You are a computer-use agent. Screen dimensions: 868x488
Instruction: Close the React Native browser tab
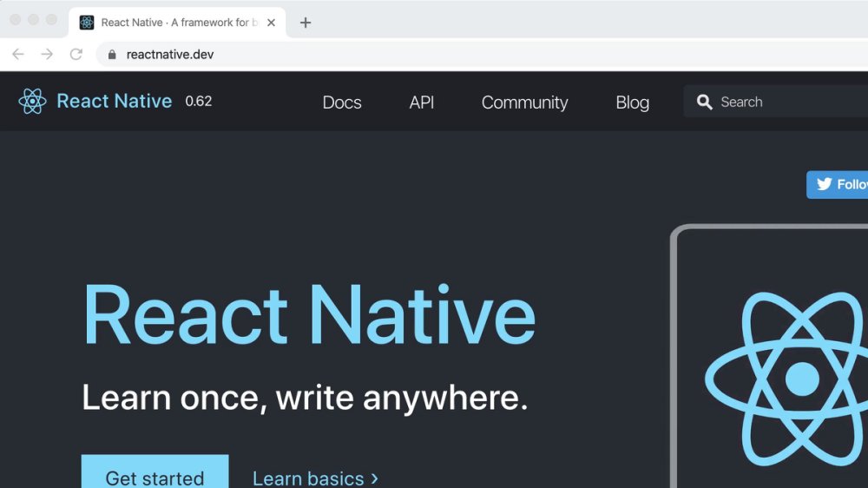(271, 23)
